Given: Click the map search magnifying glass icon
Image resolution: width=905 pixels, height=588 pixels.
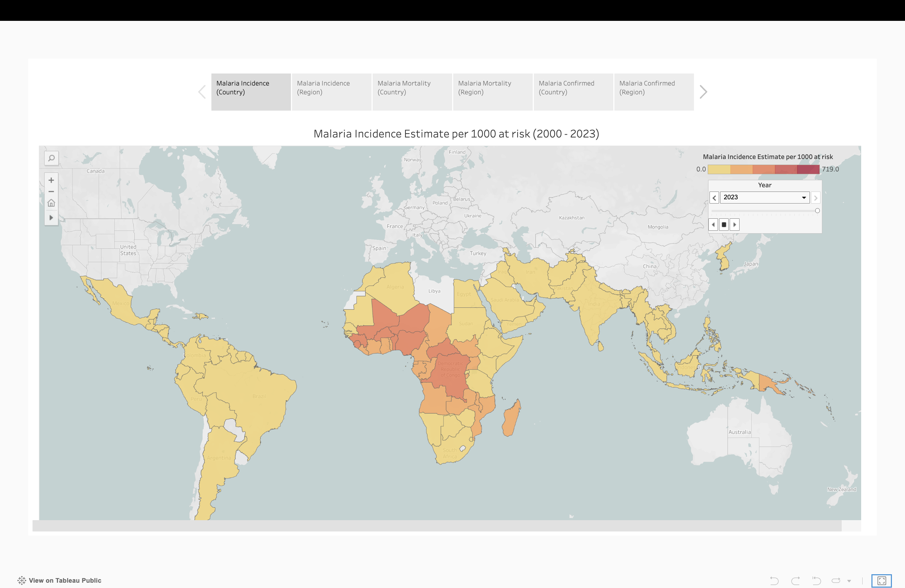Looking at the screenshot, I should [x=51, y=158].
